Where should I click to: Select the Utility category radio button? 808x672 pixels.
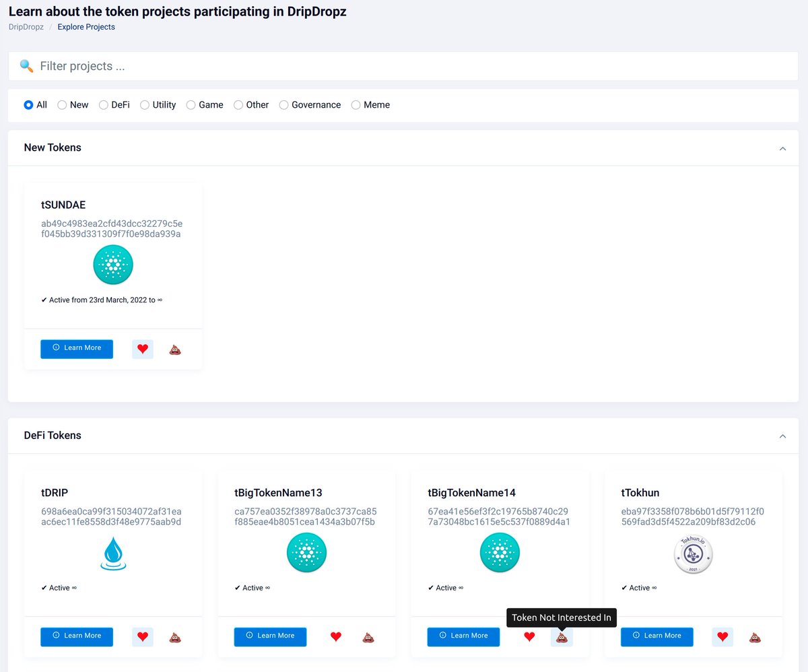tap(145, 105)
